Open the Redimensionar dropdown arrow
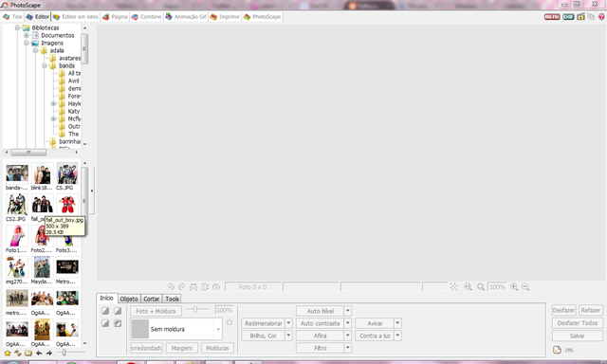This screenshot has height=364, width=607. (x=288, y=323)
